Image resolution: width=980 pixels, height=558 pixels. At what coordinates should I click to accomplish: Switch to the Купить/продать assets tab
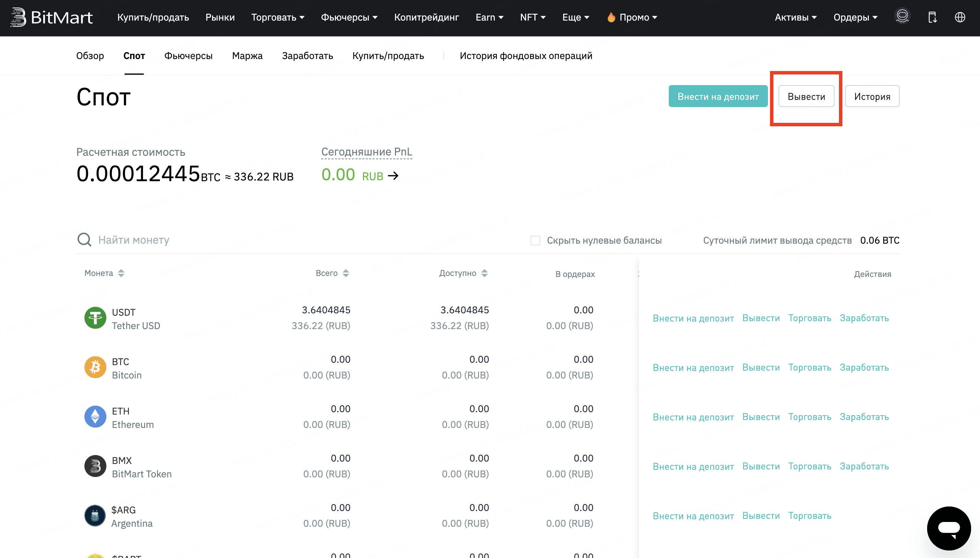tap(388, 56)
